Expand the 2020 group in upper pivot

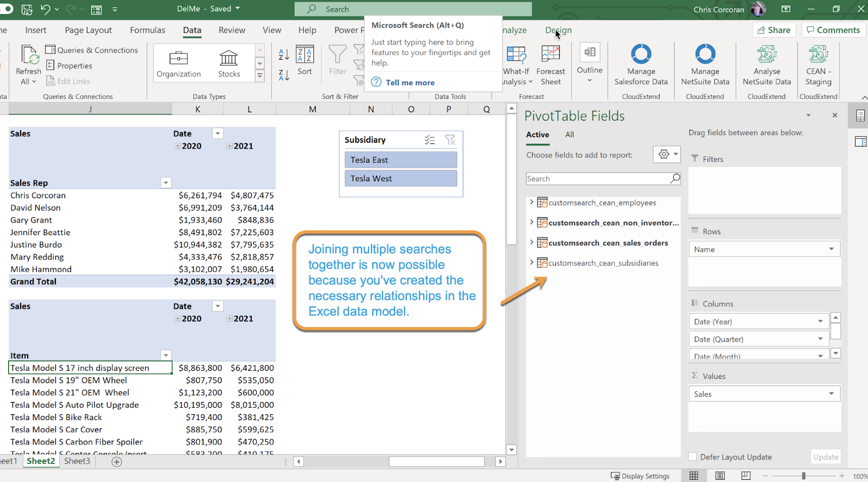pos(177,146)
